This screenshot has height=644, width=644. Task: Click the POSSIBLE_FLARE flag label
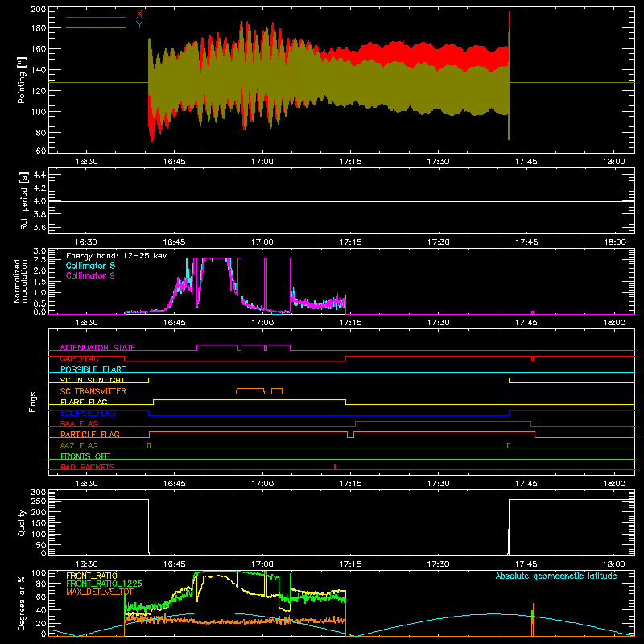coord(93,369)
